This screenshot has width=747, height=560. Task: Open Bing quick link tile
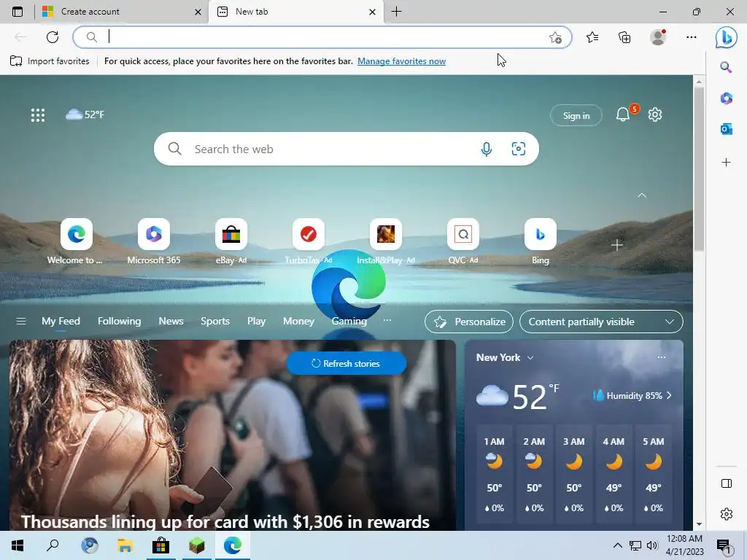pyautogui.click(x=541, y=242)
